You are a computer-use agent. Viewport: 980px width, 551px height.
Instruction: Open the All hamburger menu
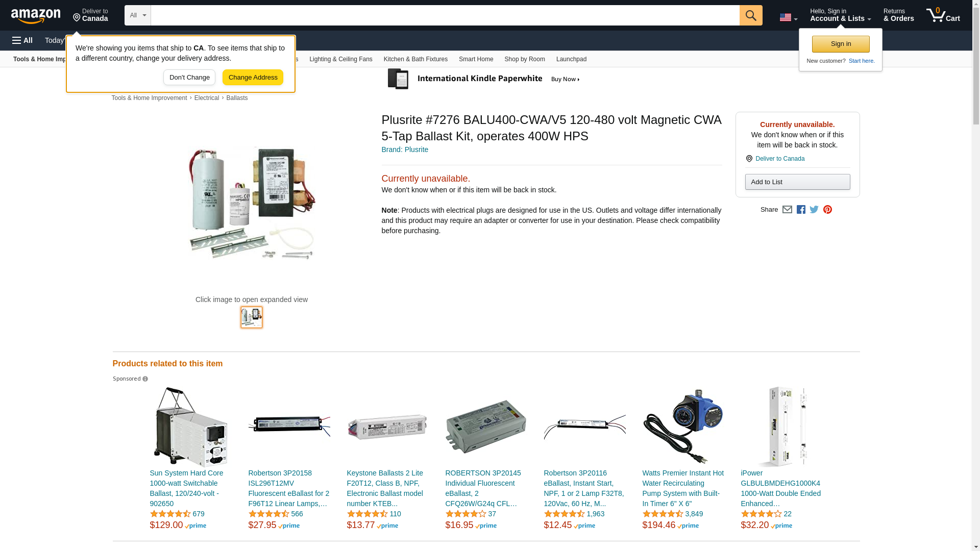[22, 40]
